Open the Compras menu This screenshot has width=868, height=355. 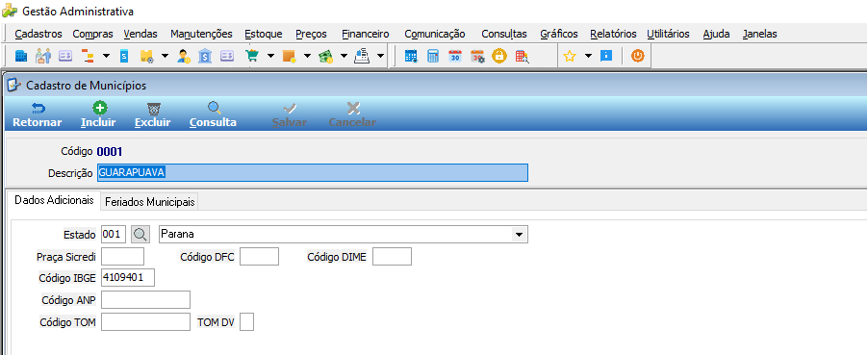[92, 34]
